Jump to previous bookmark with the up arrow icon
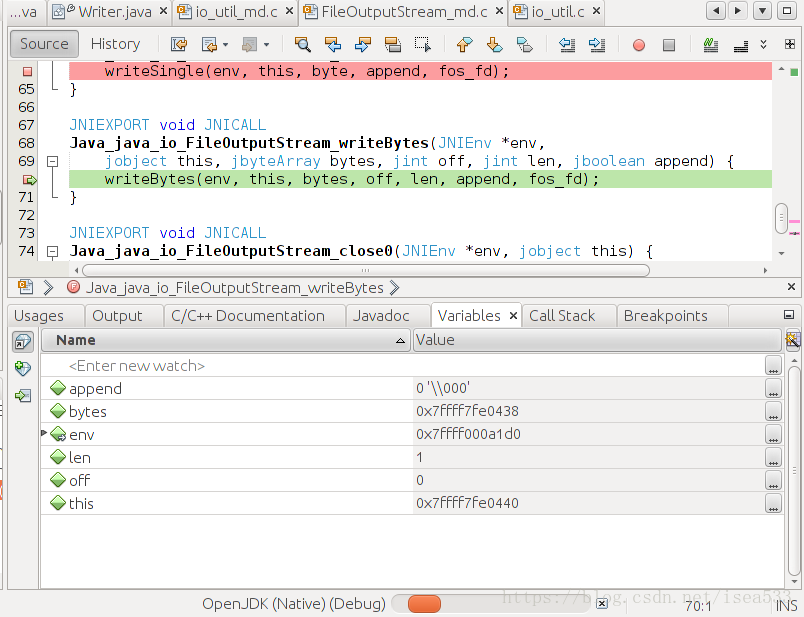 [x=463, y=45]
